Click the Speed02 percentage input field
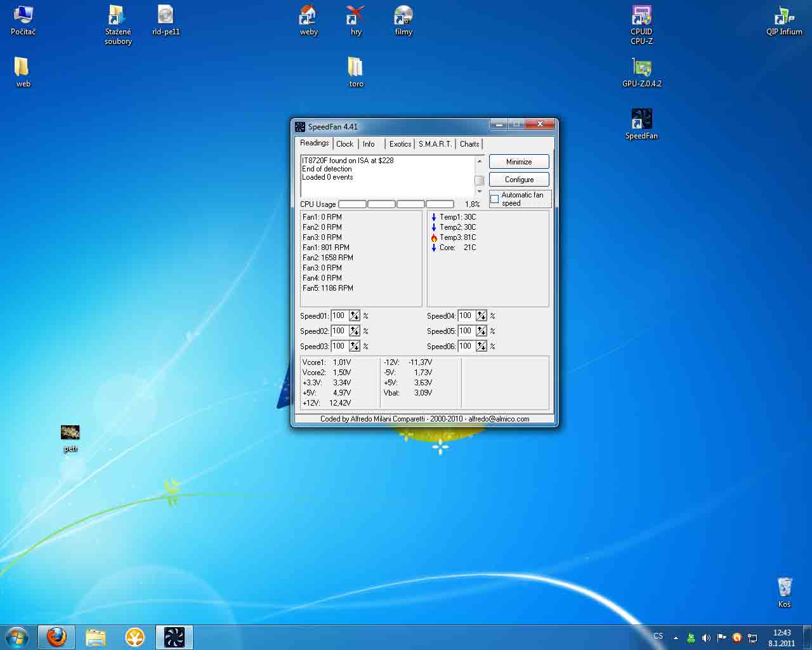The height and width of the screenshot is (650, 812). pos(339,331)
